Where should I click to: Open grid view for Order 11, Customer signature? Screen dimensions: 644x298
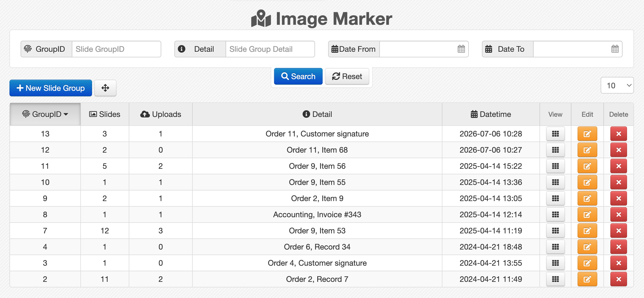(x=555, y=134)
